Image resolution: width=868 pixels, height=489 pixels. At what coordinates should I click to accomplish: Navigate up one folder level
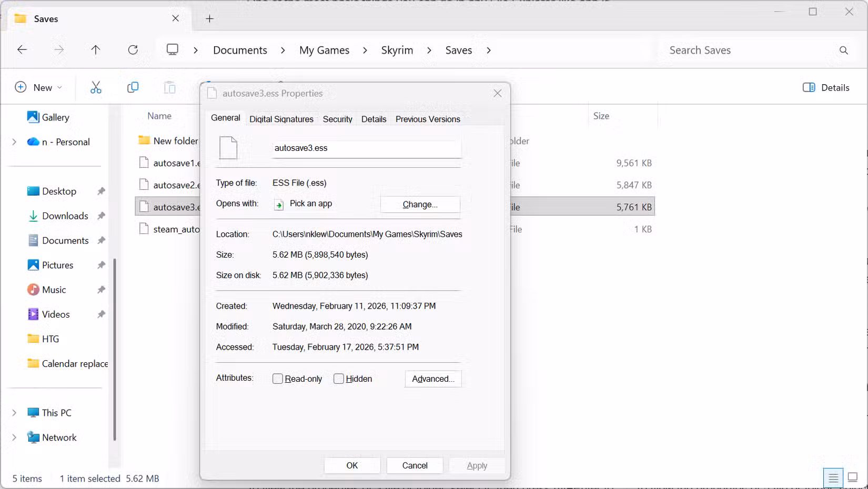[95, 50]
